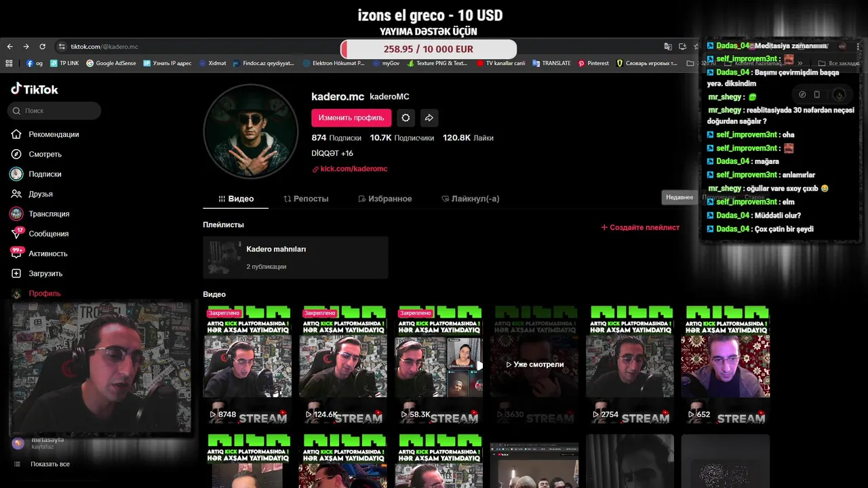Open the Texture PNG bookmark
This screenshot has height=488, width=868.
pos(437,63)
